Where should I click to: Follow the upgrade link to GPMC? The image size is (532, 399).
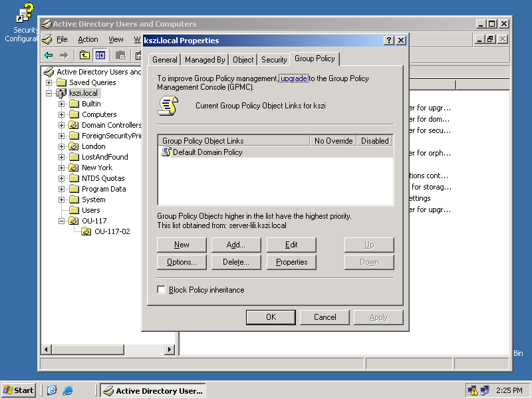294,78
